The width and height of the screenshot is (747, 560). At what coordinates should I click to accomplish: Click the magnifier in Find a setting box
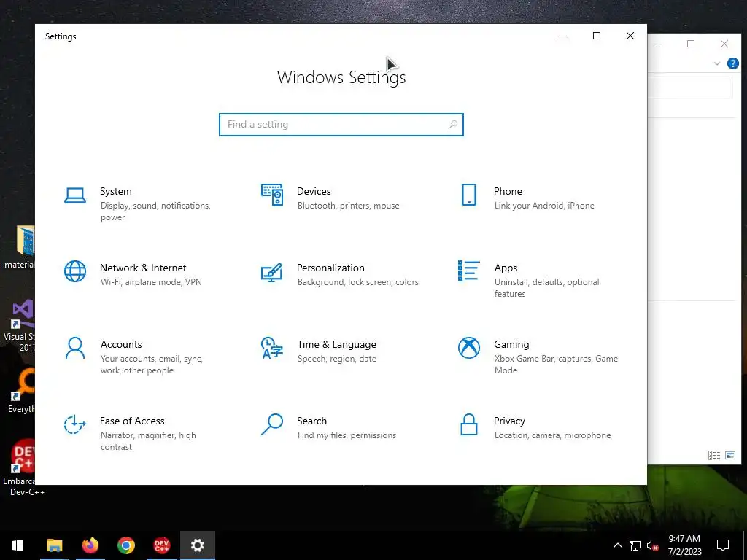tap(452, 124)
